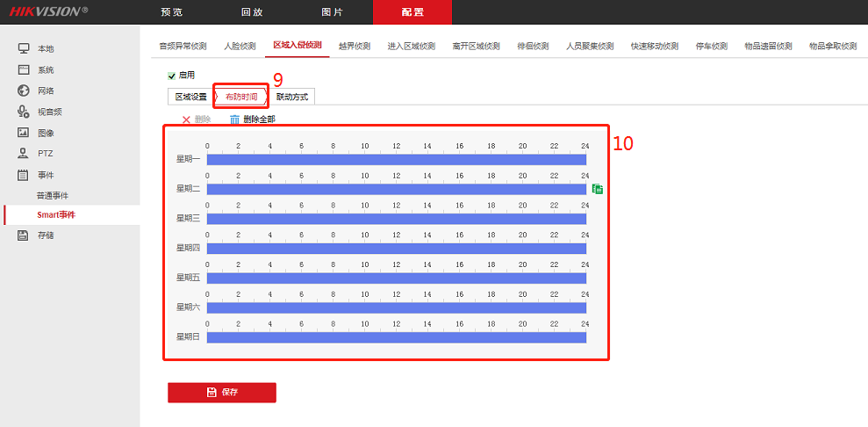The height and width of the screenshot is (427, 868).
Task: Open the 区域设置 area settings tab
Action: [190, 97]
